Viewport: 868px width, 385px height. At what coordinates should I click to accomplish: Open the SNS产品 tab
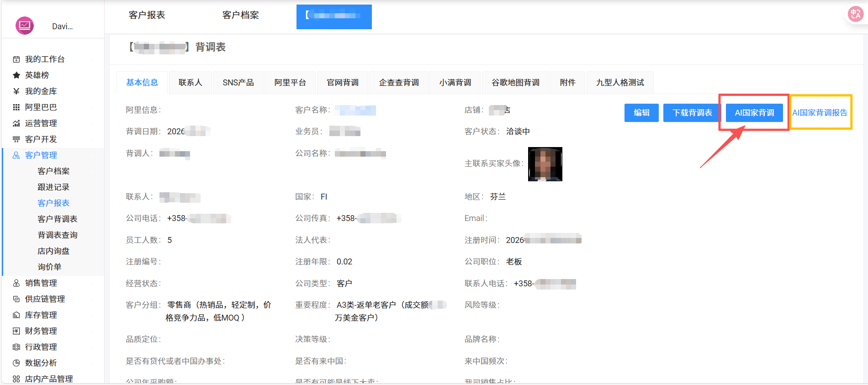pos(238,83)
